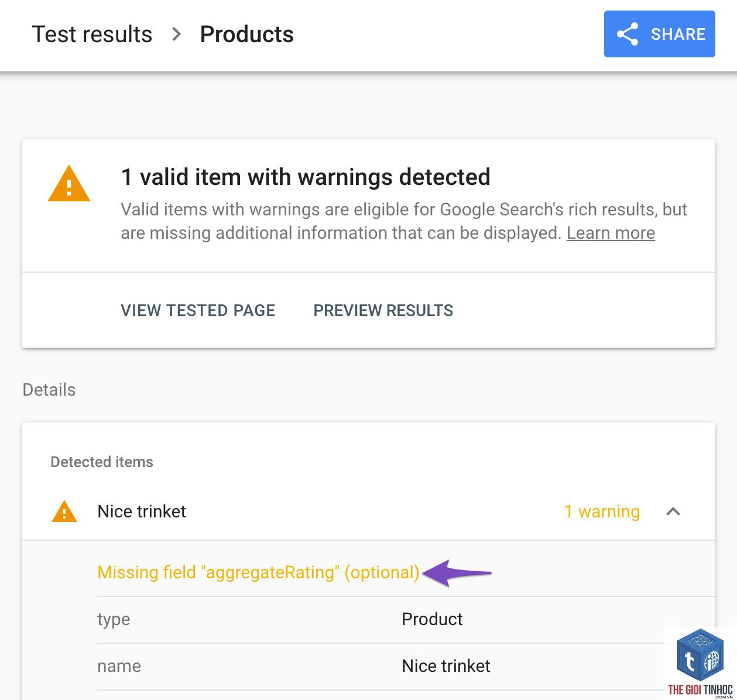Click the large orange warning triangle icon

[x=69, y=184]
